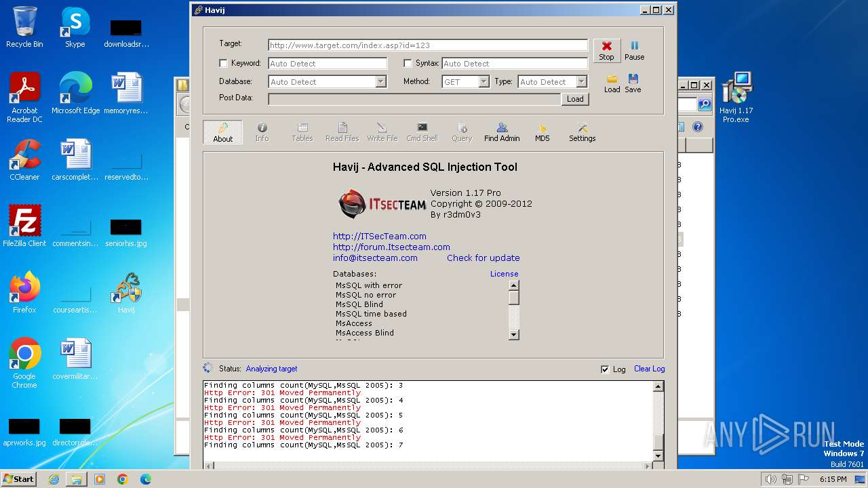Open Microsoft Edge desktop shortcut

point(75,94)
